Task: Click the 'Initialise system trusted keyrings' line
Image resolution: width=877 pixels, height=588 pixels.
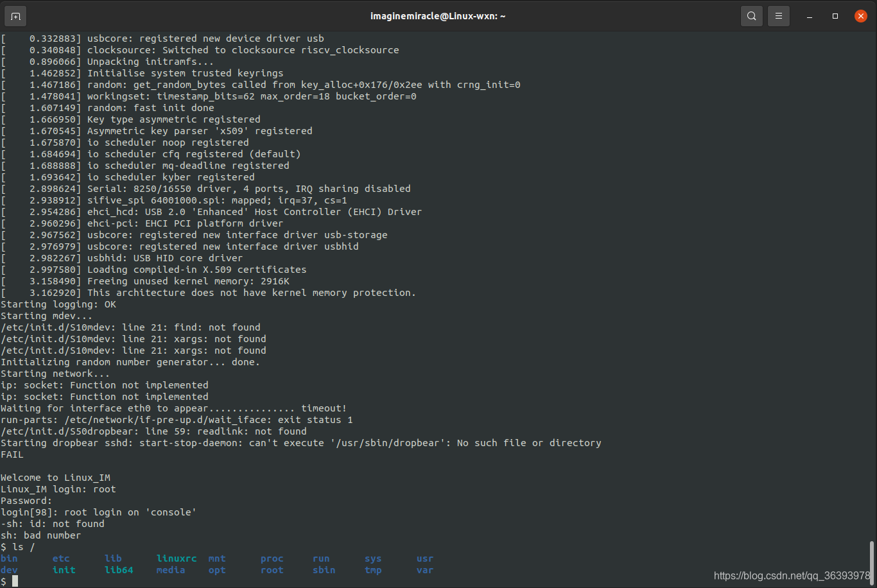Action: tap(142, 73)
